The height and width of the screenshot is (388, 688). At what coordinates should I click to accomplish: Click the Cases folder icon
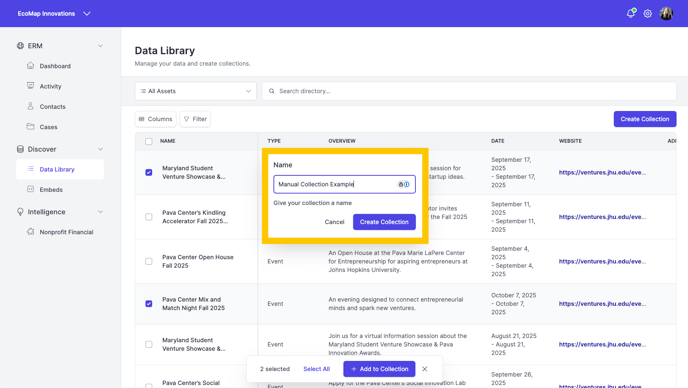click(30, 126)
